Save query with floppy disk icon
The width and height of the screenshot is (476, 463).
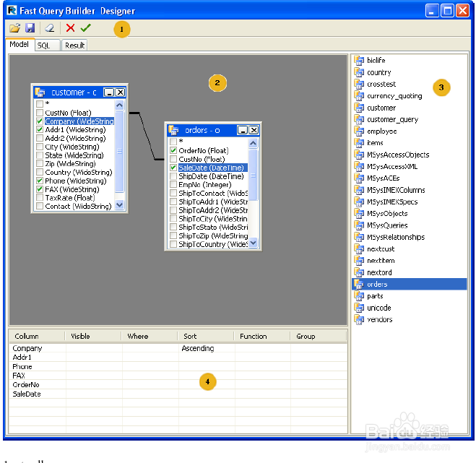coord(30,28)
